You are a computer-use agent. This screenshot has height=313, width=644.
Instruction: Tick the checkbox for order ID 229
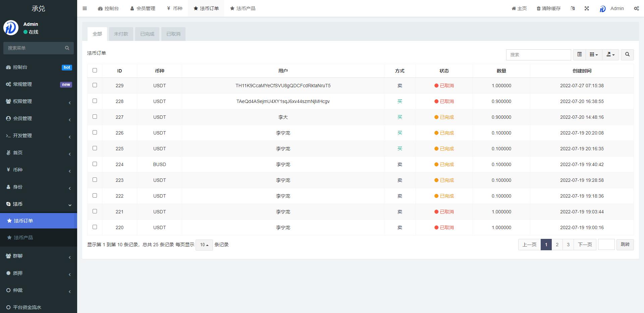(x=95, y=85)
